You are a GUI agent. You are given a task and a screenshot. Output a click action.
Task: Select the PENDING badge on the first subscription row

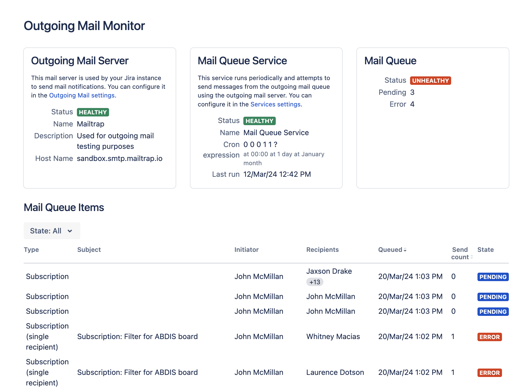click(x=492, y=277)
